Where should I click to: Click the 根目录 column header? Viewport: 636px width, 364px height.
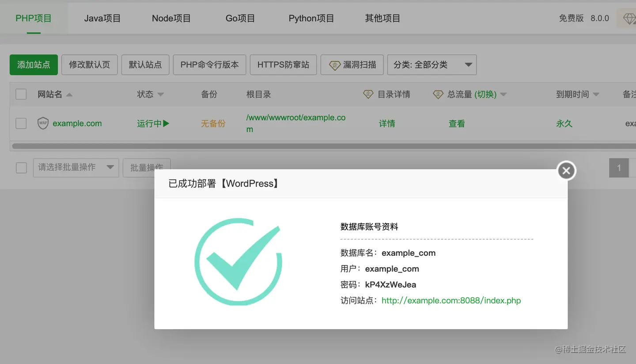(x=258, y=94)
